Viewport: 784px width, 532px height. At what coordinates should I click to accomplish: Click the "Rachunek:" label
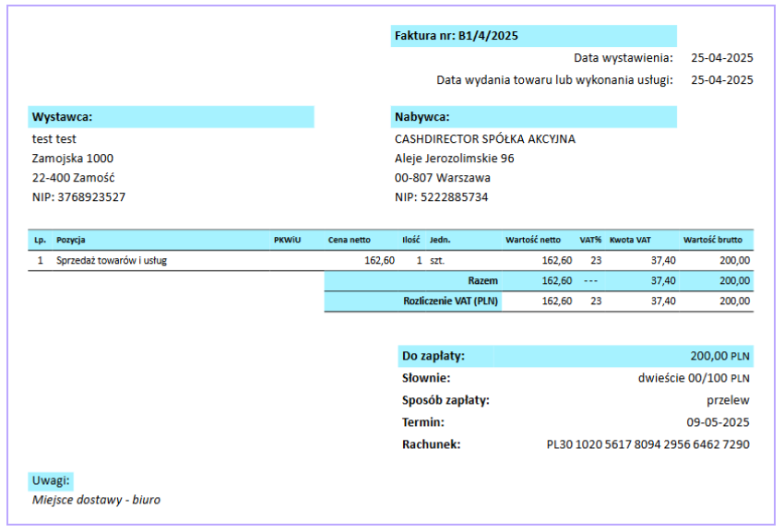(x=431, y=444)
